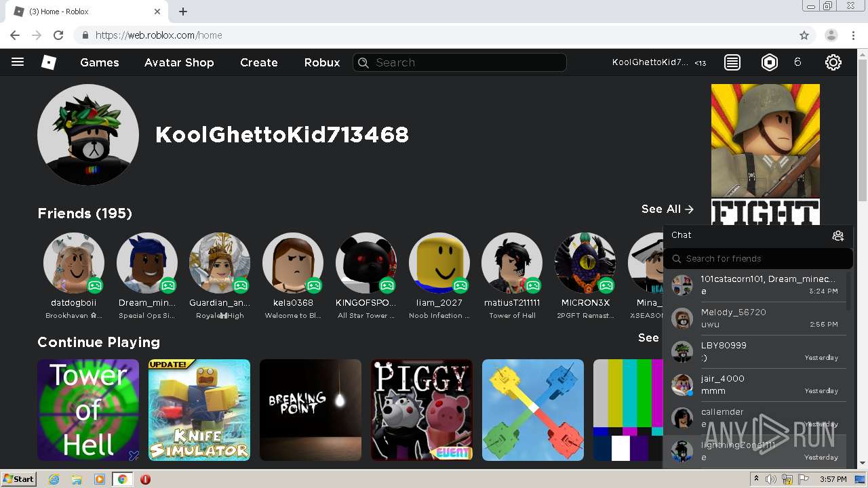Show hidden tray icons arrow
The width and height of the screenshot is (868, 488).
(756, 479)
